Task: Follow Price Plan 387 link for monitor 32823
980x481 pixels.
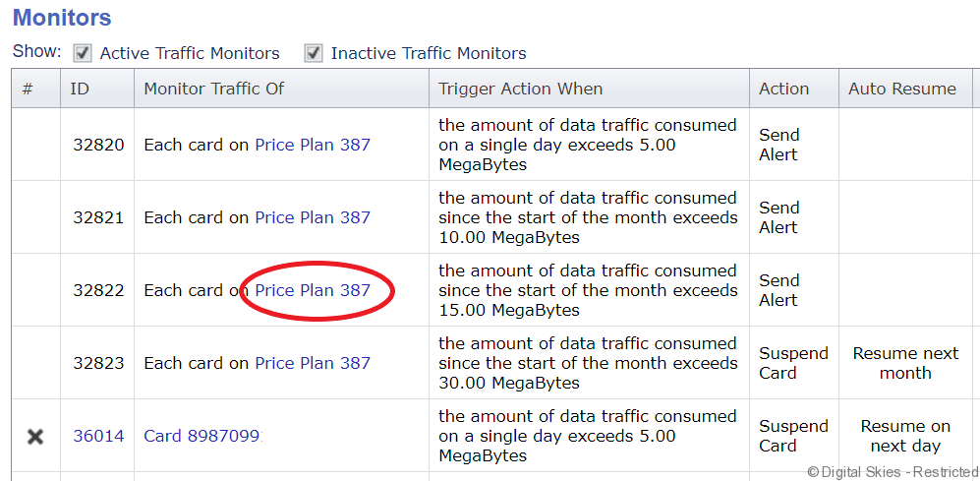Action: point(313,363)
